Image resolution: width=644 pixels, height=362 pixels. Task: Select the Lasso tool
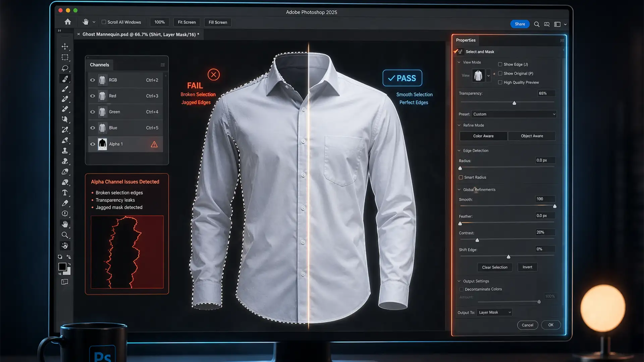(65, 68)
